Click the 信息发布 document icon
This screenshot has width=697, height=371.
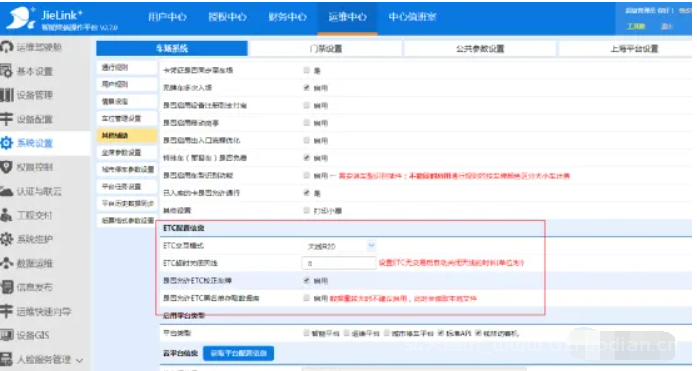(7, 287)
